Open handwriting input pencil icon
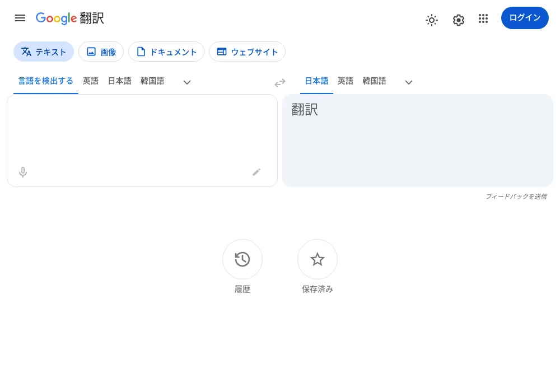The width and height of the screenshot is (560, 392). tap(256, 172)
